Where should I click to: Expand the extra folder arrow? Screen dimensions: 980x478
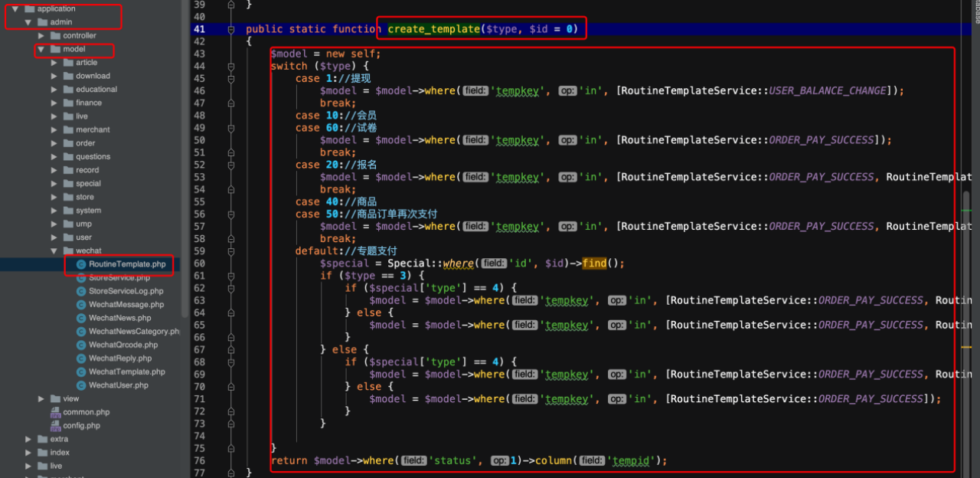click(28, 439)
